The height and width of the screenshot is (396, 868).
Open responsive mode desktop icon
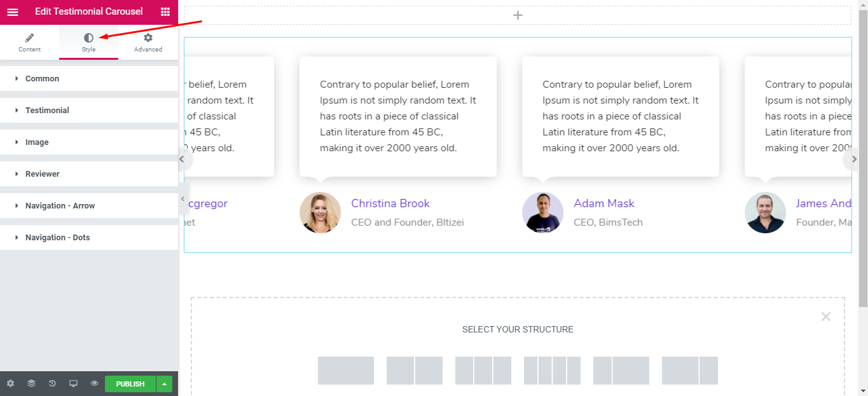(x=73, y=383)
